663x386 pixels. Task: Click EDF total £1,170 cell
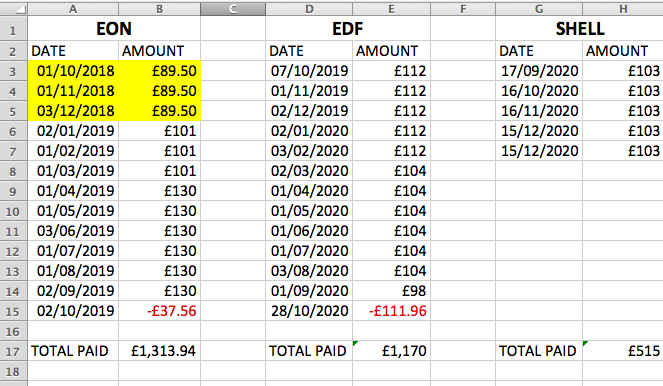[391, 351]
